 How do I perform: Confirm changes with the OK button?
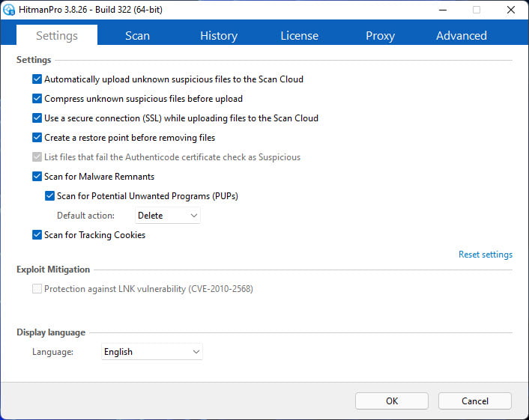pyautogui.click(x=392, y=401)
